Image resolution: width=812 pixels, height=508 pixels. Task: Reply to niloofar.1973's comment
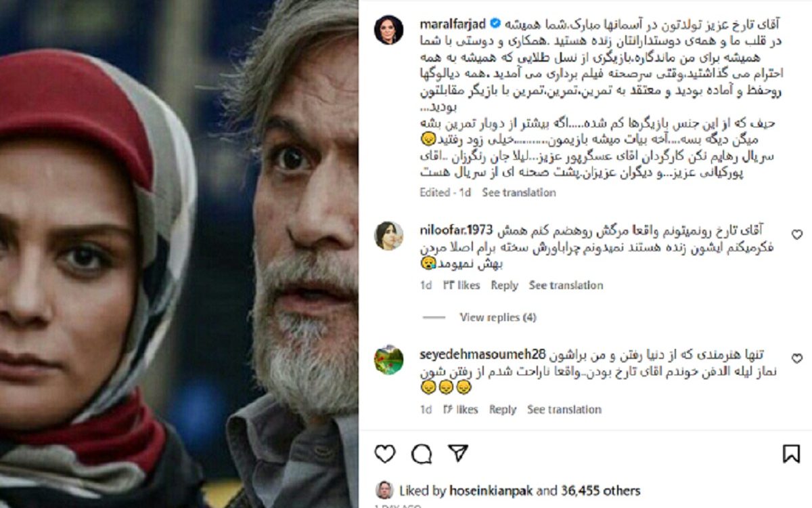(x=505, y=285)
